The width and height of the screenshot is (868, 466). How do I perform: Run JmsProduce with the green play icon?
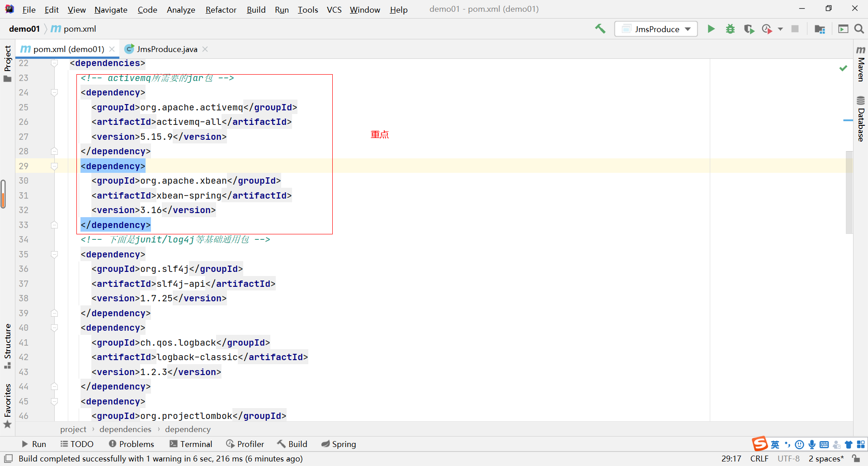(x=711, y=29)
